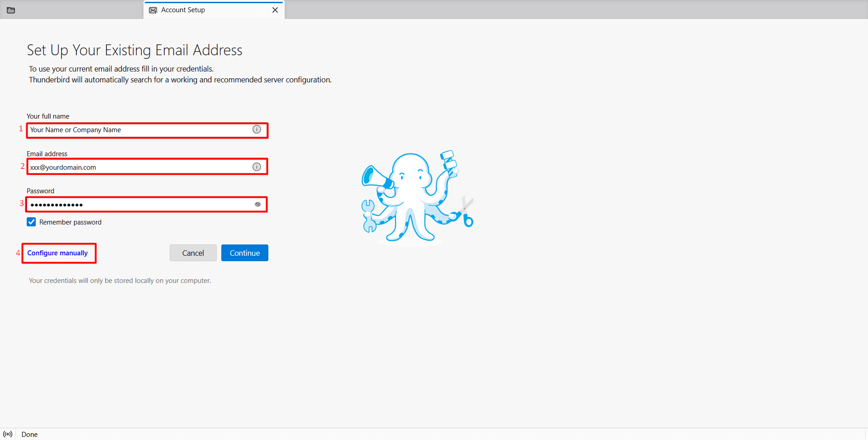Click into the Password field

pos(147,205)
